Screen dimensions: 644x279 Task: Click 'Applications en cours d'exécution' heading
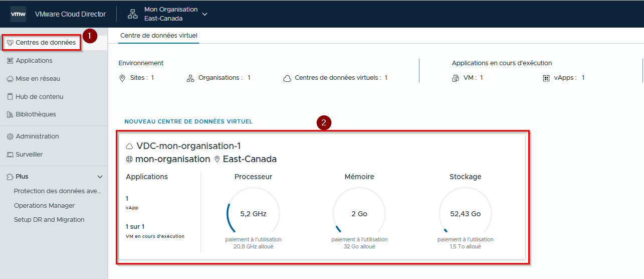(502, 63)
